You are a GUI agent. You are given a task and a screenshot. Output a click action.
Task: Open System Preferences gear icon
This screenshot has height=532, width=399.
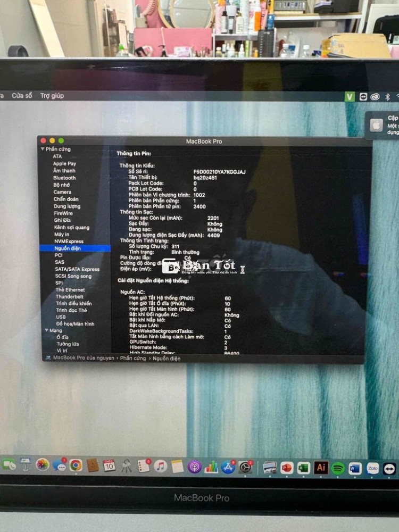pos(245,468)
